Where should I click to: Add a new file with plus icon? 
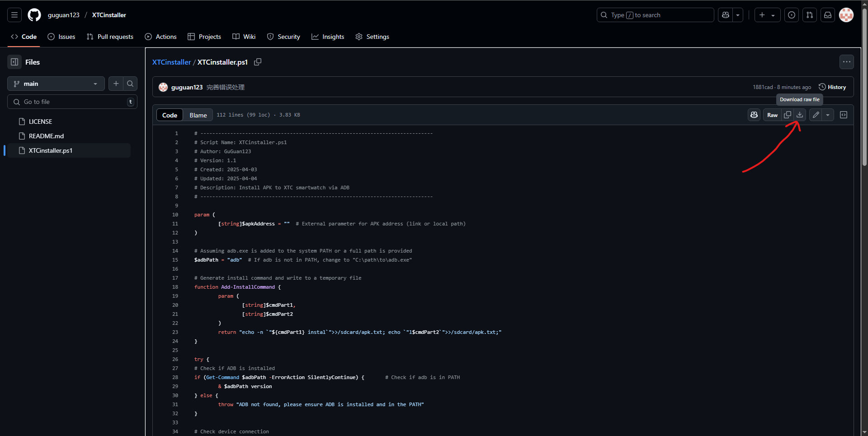(116, 84)
